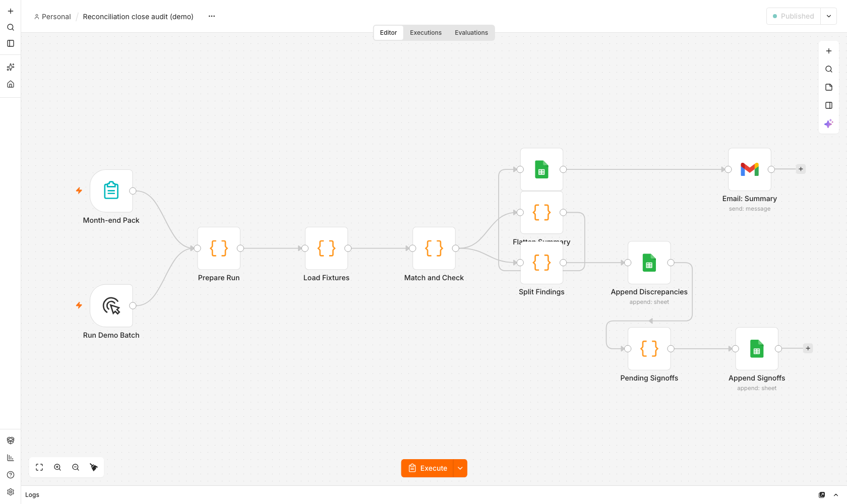The image size is (847, 504).
Task: Click the Published status button
Action: tap(794, 16)
